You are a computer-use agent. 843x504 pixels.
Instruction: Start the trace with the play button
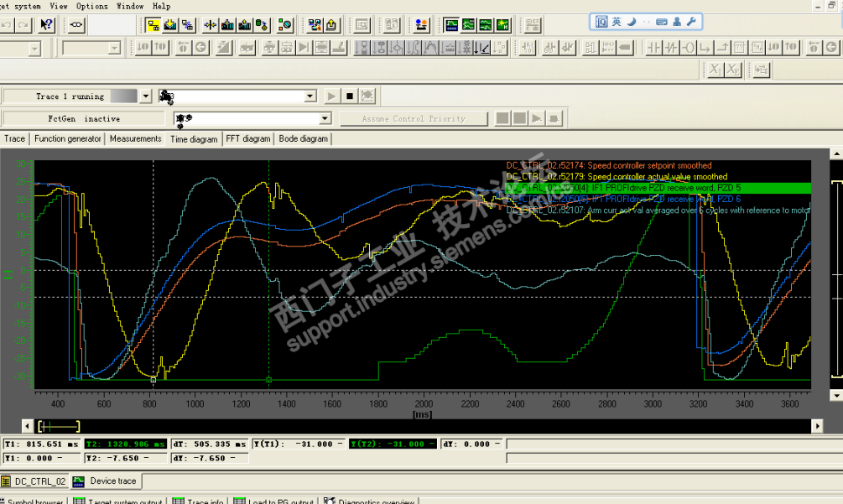click(x=331, y=96)
